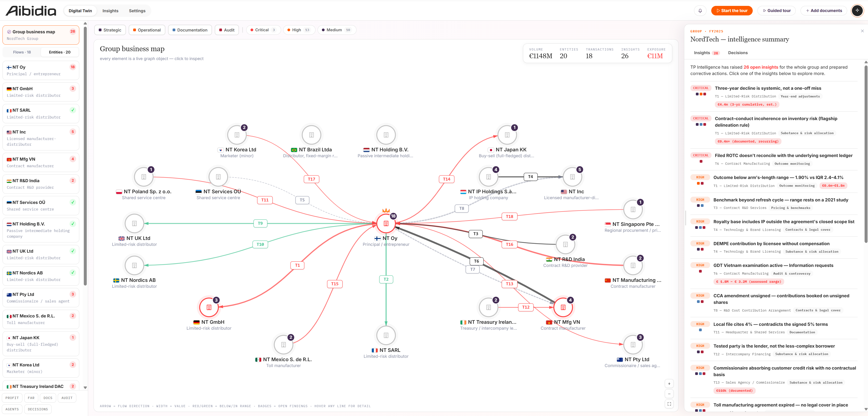Select the NT Mexico S. de R.L. node icon

(283, 345)
